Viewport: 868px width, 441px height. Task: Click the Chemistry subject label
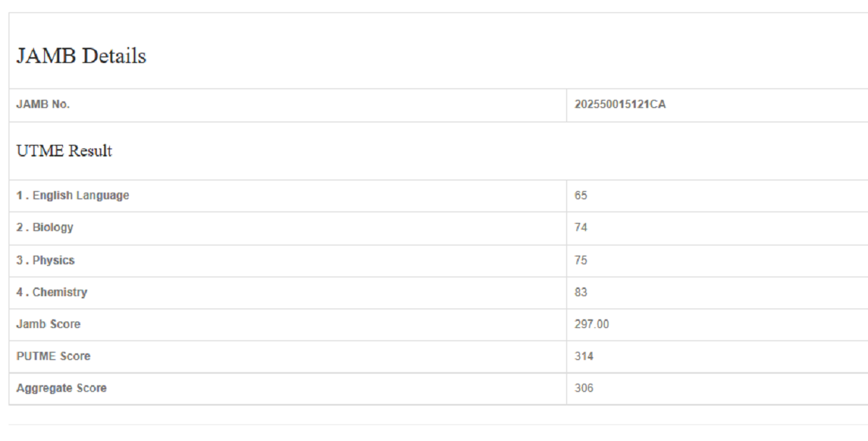[x=59, y=293]
